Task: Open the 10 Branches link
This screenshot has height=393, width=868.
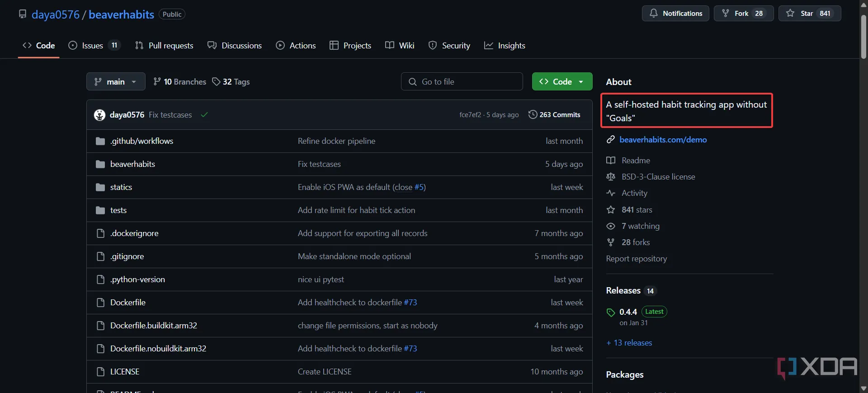Action: point(180,82)
